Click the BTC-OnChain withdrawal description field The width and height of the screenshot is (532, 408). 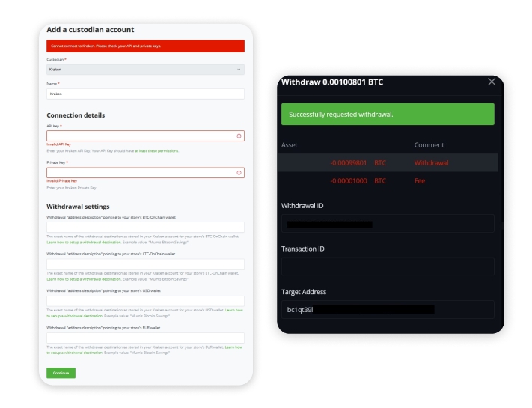pyautogui.click(x=145, y=227)
